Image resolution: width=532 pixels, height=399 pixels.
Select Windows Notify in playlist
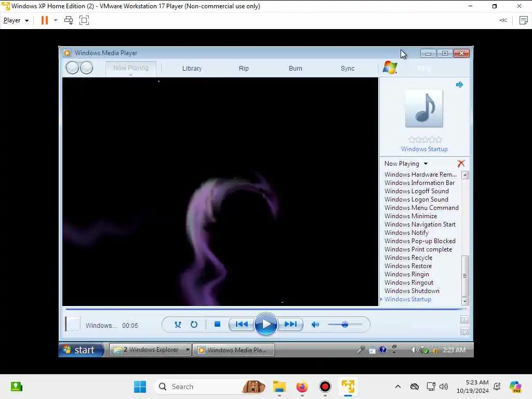point(406,233)
